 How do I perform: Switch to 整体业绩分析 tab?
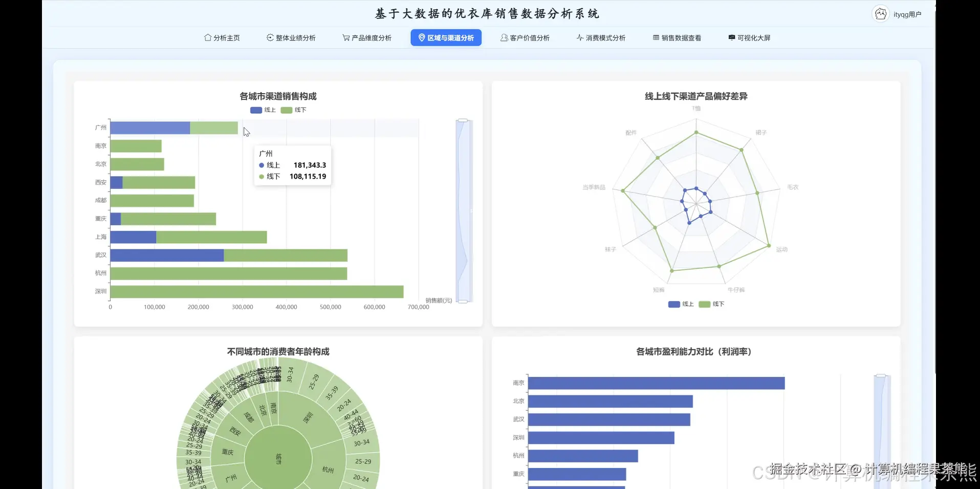coord(291,37)
